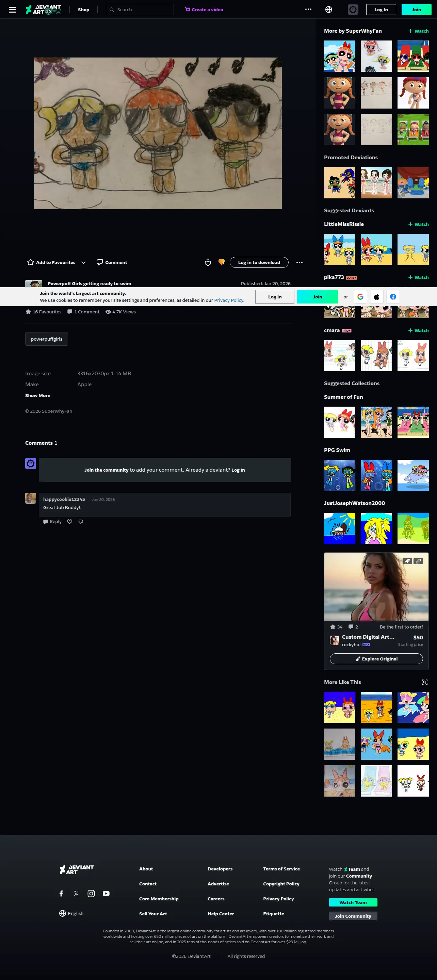This screenshot has height=980, width=437.
Task: Open the Custom Digital Art ad image
Action: click(x=376, y=587)
